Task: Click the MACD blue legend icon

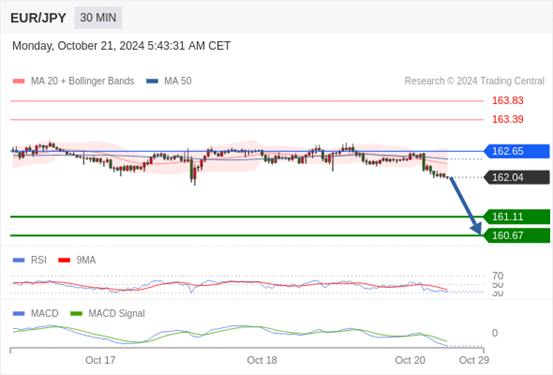Action: click(x=19, y=313)
